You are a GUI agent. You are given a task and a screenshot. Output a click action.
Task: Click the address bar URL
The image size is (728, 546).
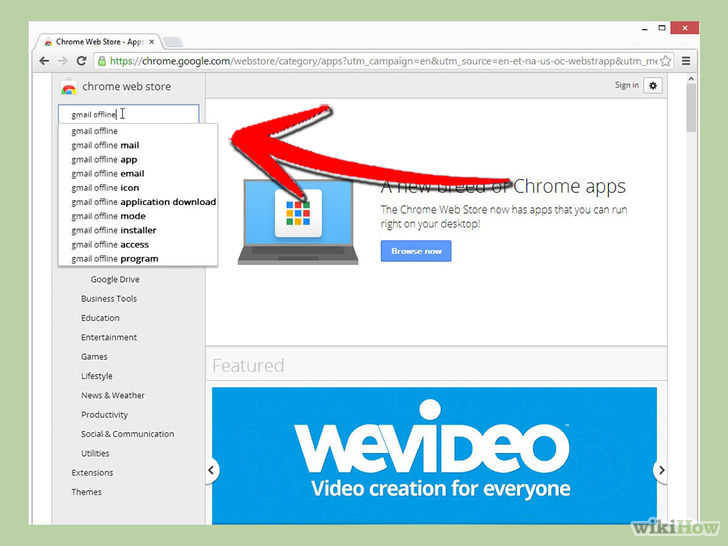click(383, 61)
